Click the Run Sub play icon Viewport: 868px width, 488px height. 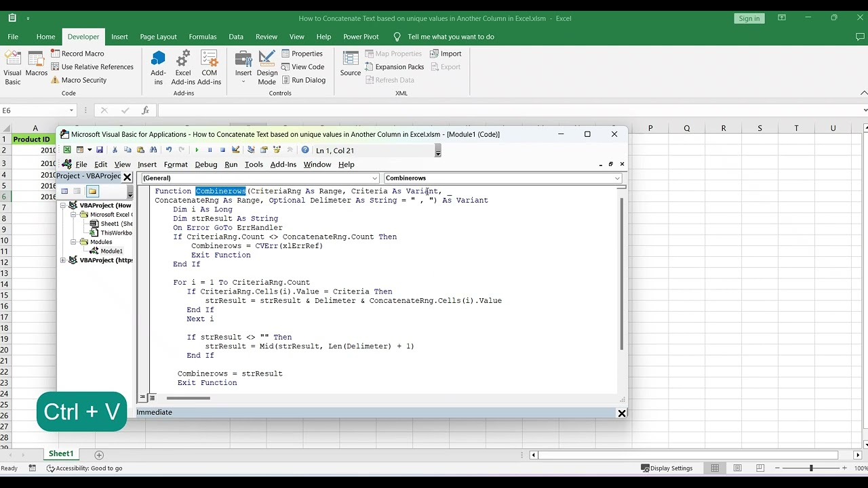[197, 150]
